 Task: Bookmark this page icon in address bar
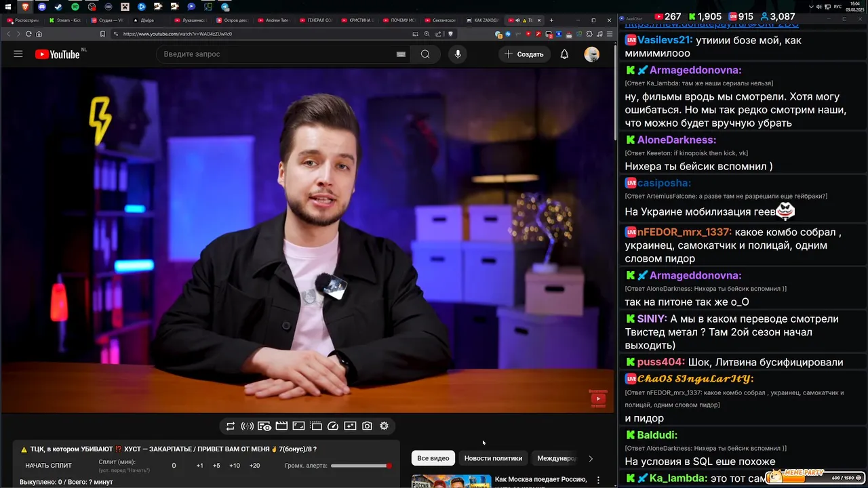[102, 34]
